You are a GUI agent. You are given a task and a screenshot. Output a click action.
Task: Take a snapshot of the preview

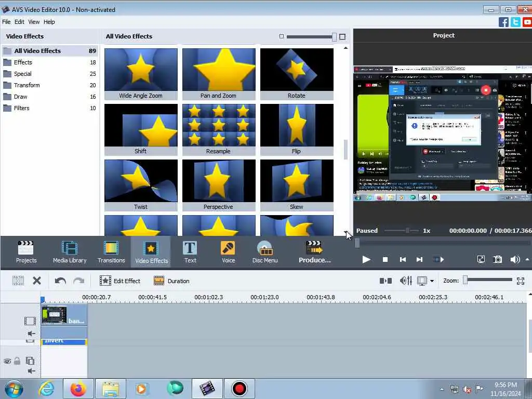[x=497, y=260]
